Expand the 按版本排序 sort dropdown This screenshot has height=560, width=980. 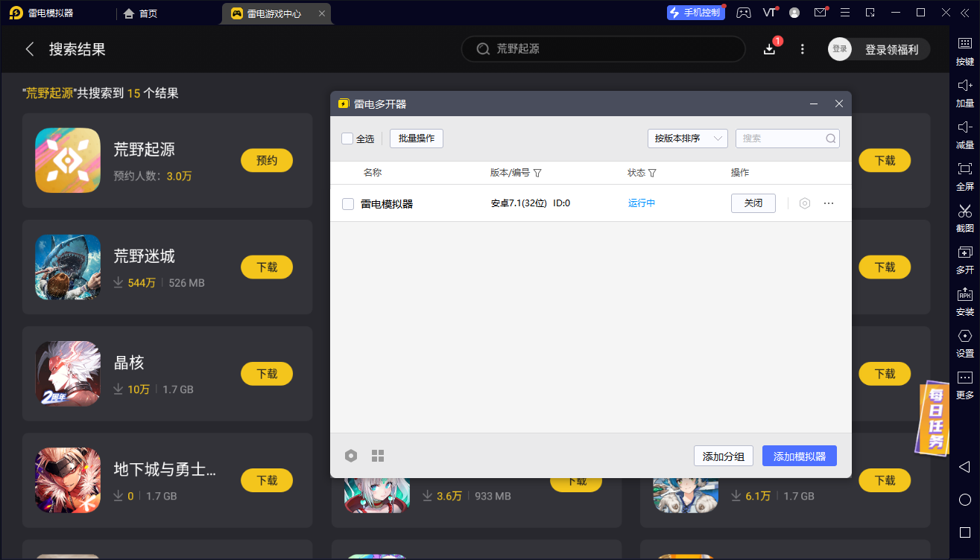pyautogui.click(x=687, y=139)
